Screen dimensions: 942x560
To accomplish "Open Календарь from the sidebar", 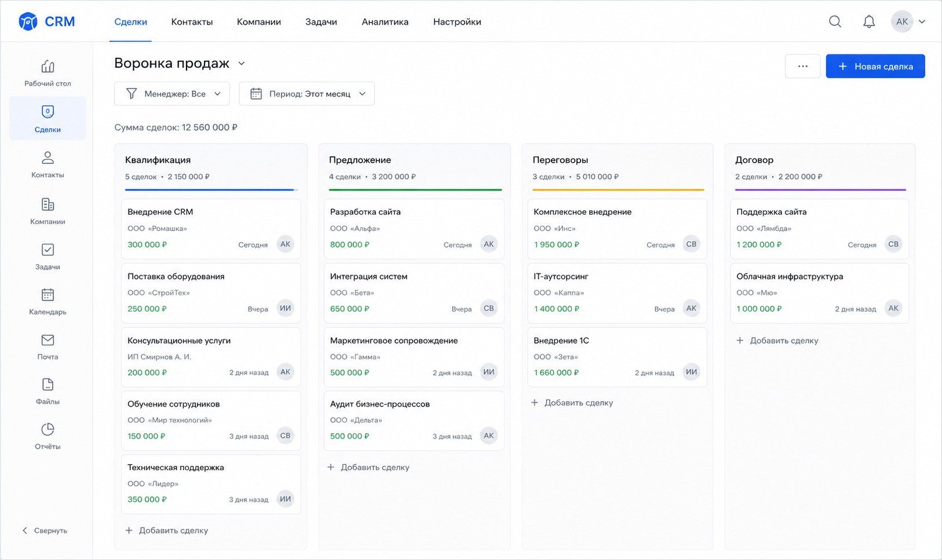I will pos(48,302).
